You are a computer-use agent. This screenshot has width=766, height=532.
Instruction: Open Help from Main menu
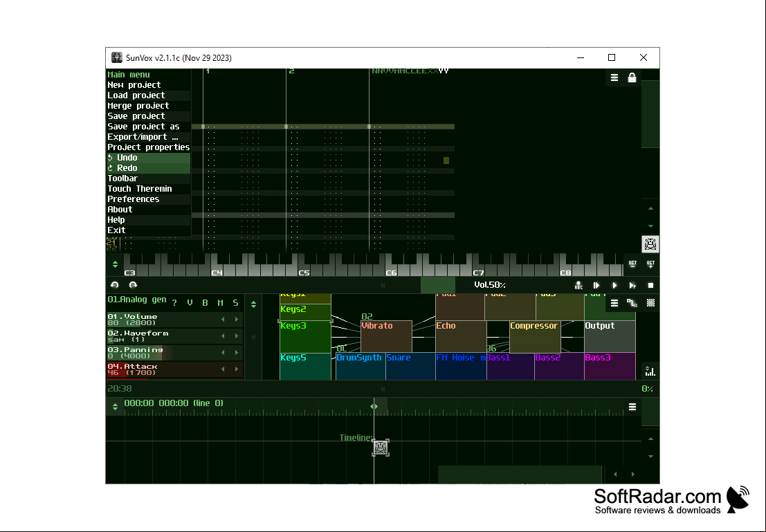tap(149, 220)
